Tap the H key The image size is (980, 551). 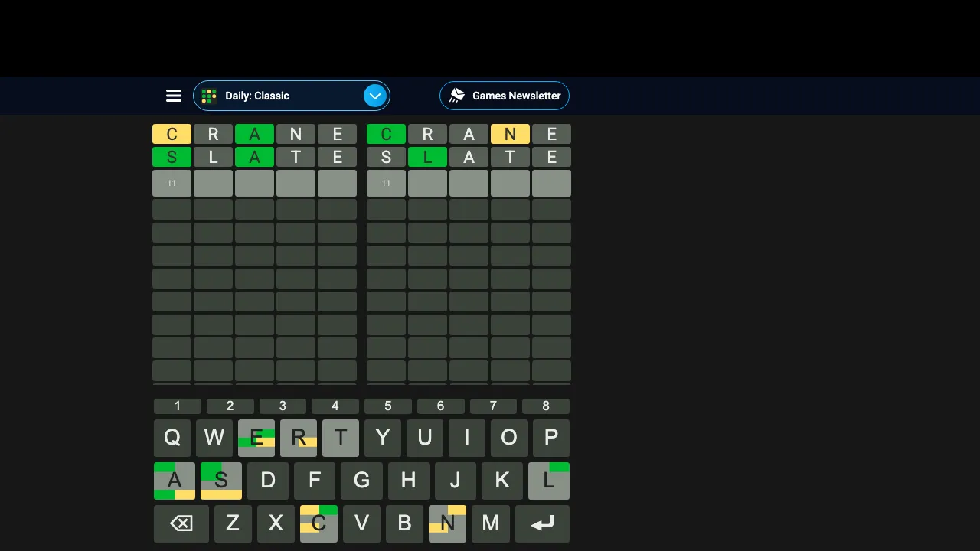[409, 481]
